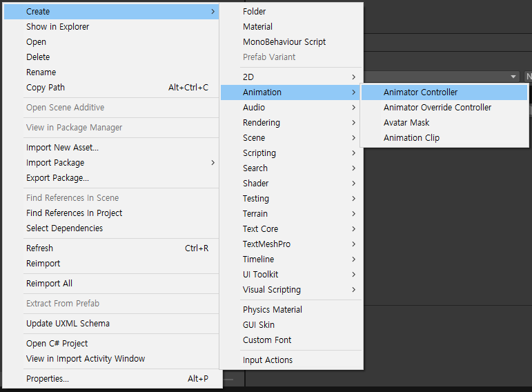Open the Testing submenu
The height and width of the screenshot is (392, 532).
pos(291,199)
